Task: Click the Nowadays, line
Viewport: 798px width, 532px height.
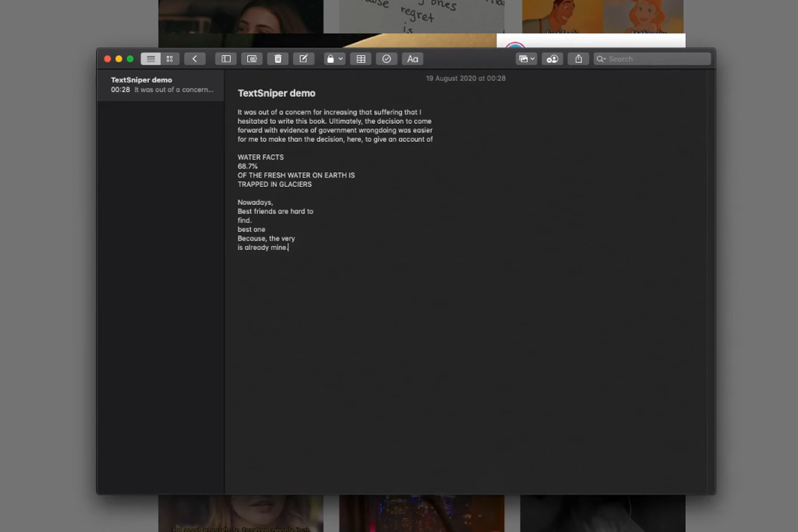Action: [x=255, y=202]
